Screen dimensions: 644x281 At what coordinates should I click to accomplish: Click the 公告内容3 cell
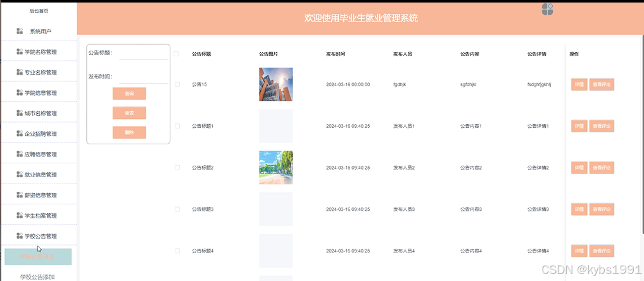click(x=471, y=209)
